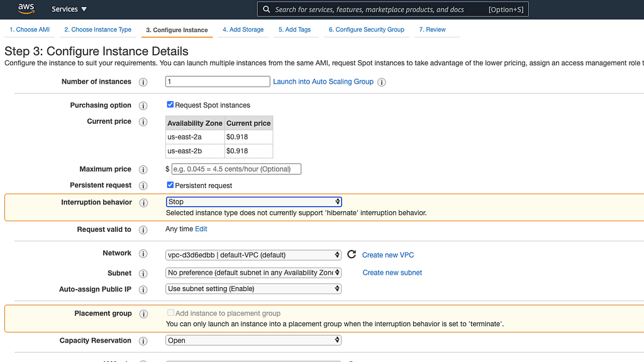Click Create new subnet link
Viewport: 644px width, 362px height.
tap(392, 273)
